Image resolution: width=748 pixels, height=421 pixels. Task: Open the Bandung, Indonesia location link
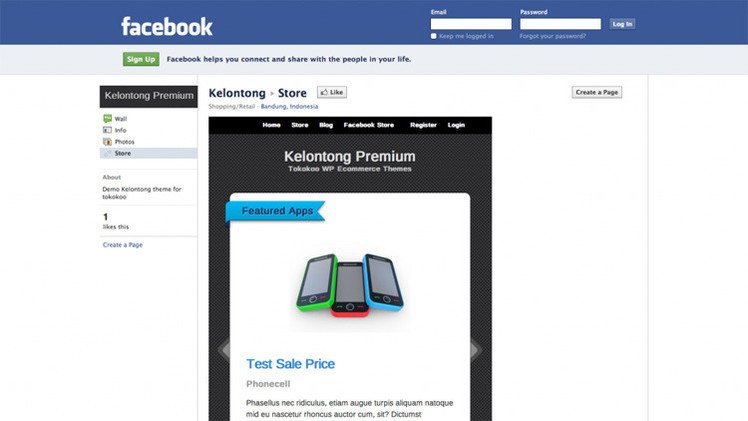click(x=289, y=106)
